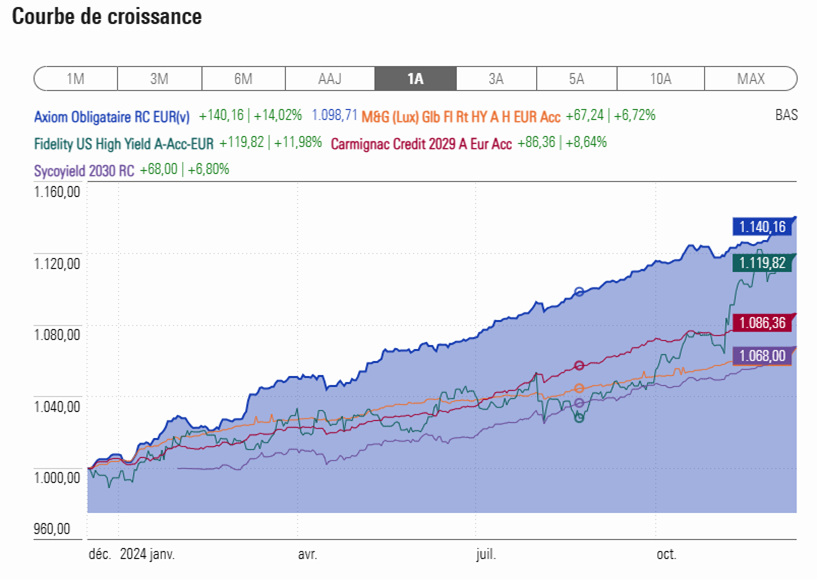Switch to the 3A time range
The height and width of the screenshot is (580, 818).
[x=496, y=79]
